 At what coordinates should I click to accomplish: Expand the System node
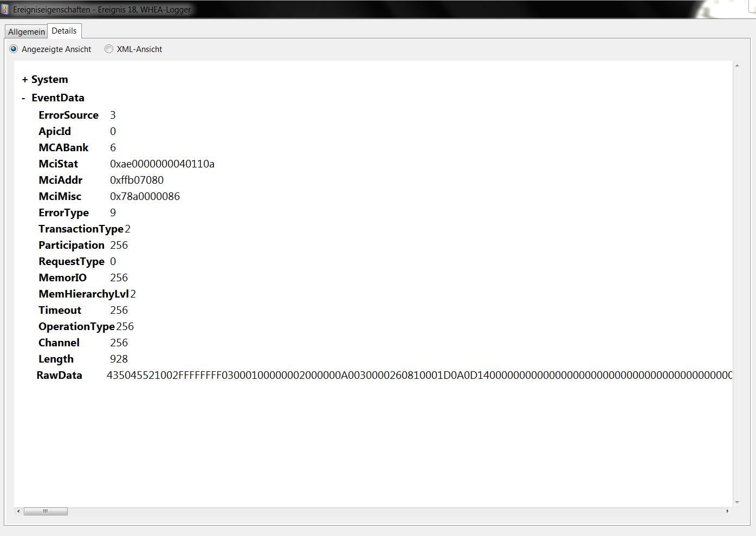pos(24,80)
